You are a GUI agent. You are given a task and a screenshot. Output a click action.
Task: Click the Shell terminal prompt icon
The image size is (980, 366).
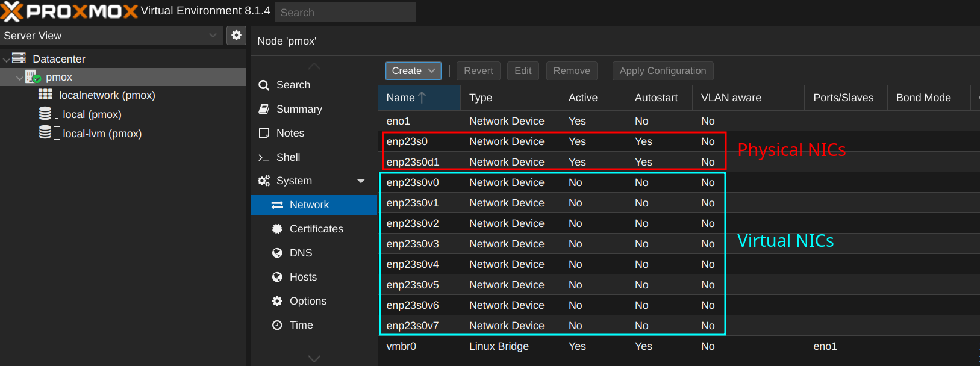point(264,157)
